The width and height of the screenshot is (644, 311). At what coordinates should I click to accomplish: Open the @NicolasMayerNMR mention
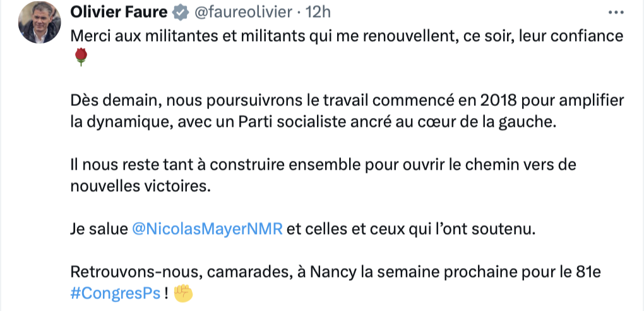coord(207,230)
